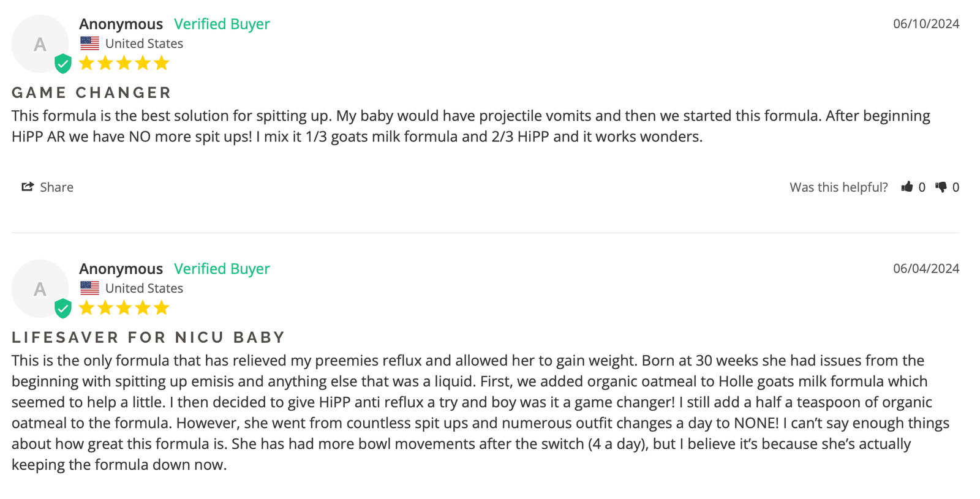Click the 06/10/2024 review date
Image resolution: width=980 pixels, height=499 pixels.
[925, 24]
